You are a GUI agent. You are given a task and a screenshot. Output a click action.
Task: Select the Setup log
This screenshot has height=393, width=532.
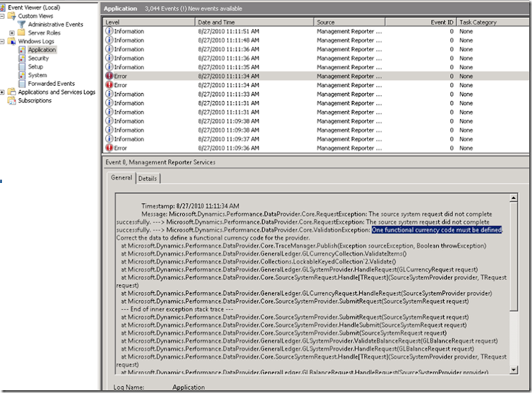click(35, 66)
